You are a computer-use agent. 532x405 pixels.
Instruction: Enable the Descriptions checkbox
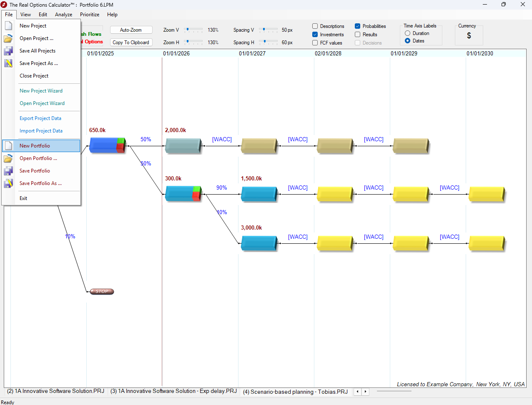[x=315, y=26]
